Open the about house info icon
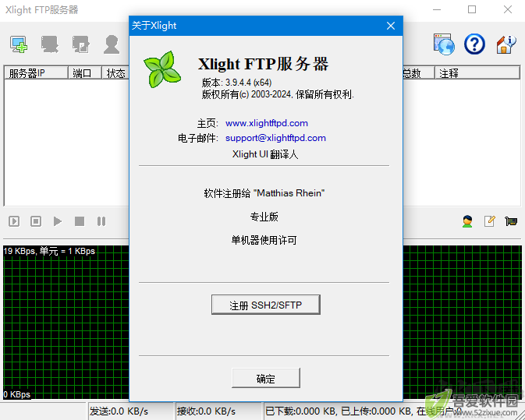The height and width of the screenshot is (420, 525). point(506,44)
